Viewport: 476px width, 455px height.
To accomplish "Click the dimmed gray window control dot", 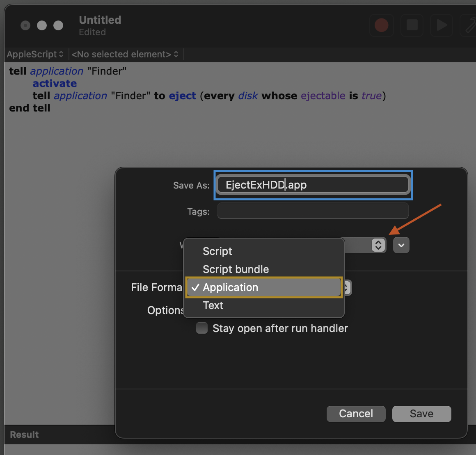I will (25, 25).
